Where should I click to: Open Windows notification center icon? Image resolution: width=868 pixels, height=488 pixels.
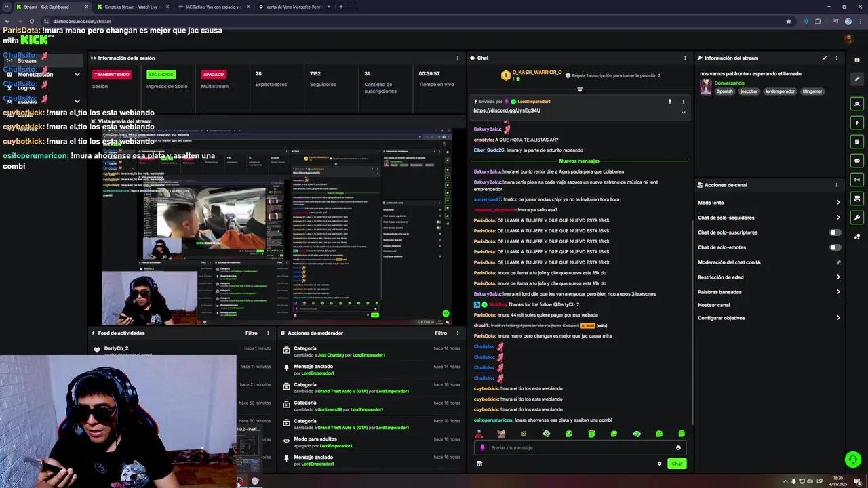[857, 481]
